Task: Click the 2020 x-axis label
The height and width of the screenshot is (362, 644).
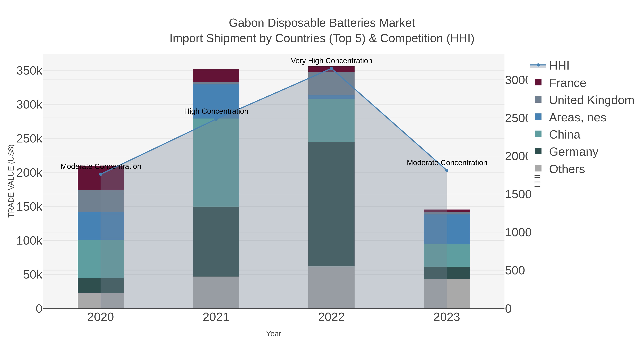Action: 101,317
